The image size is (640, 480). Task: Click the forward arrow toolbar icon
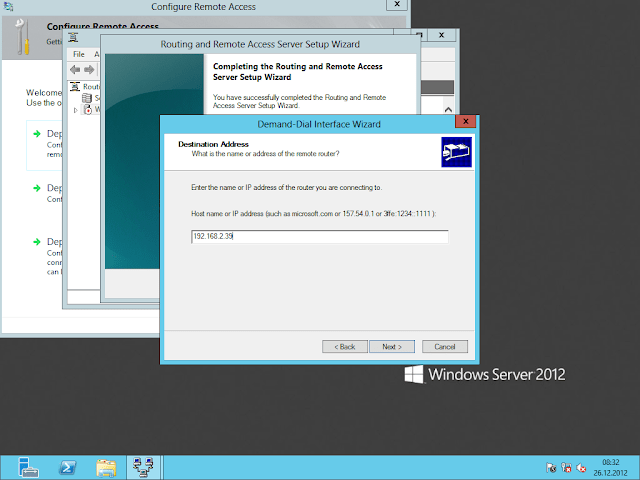88,69
